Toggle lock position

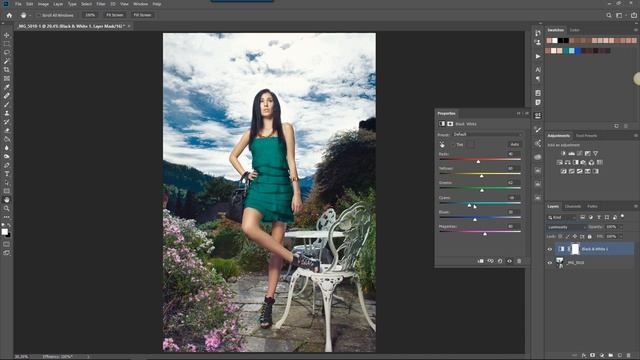click(x=575, y=236)
